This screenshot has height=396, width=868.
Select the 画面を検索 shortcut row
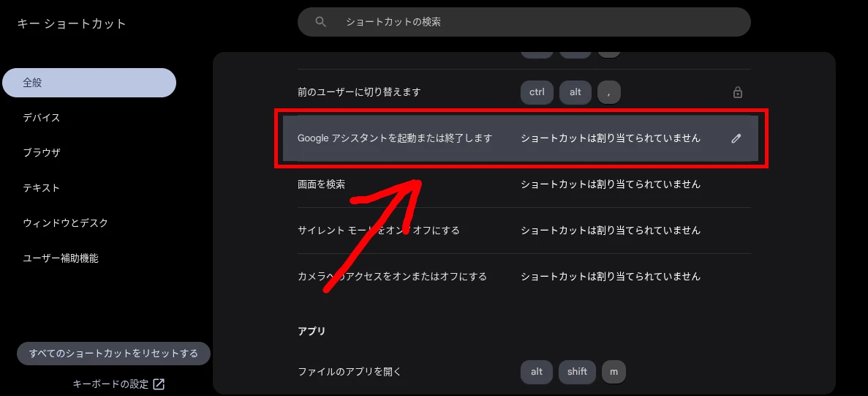coord(524,184)
